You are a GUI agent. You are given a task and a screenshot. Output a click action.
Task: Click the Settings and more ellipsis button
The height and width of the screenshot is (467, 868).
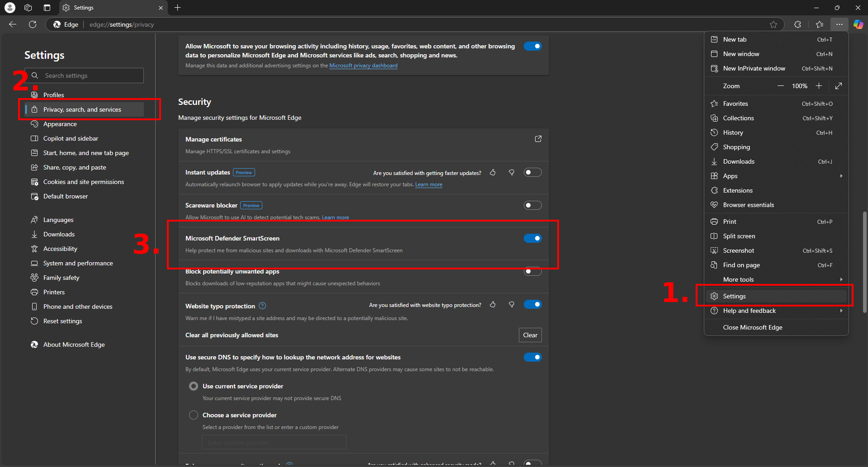click(x=840, y=24)
